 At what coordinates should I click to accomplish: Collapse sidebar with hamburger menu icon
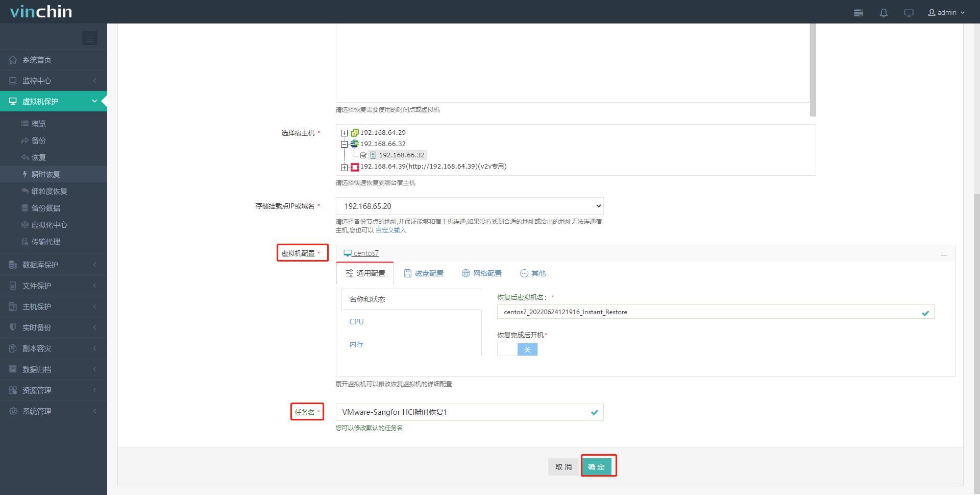(x=90, y=38)
